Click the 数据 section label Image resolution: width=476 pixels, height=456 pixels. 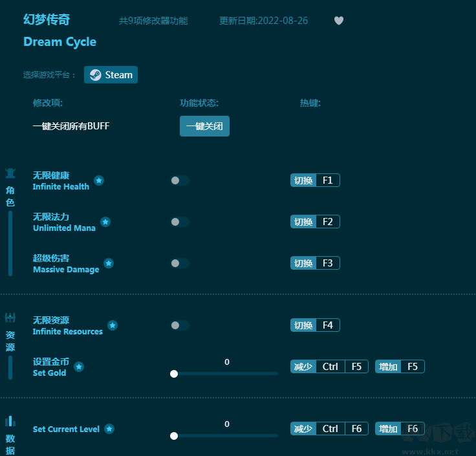10,444
